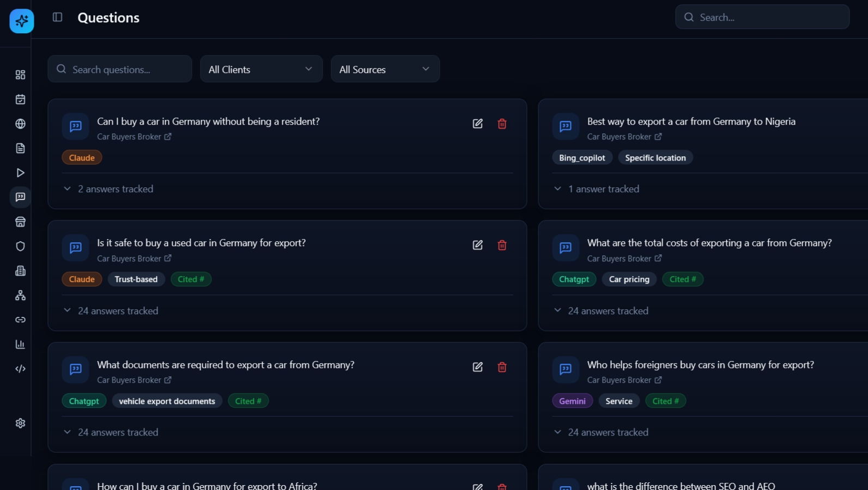The width and height of the screenshot is (868, 490).
Task: Edit the 'Can I buy a car in Germany' question
Action: [478, 124]
